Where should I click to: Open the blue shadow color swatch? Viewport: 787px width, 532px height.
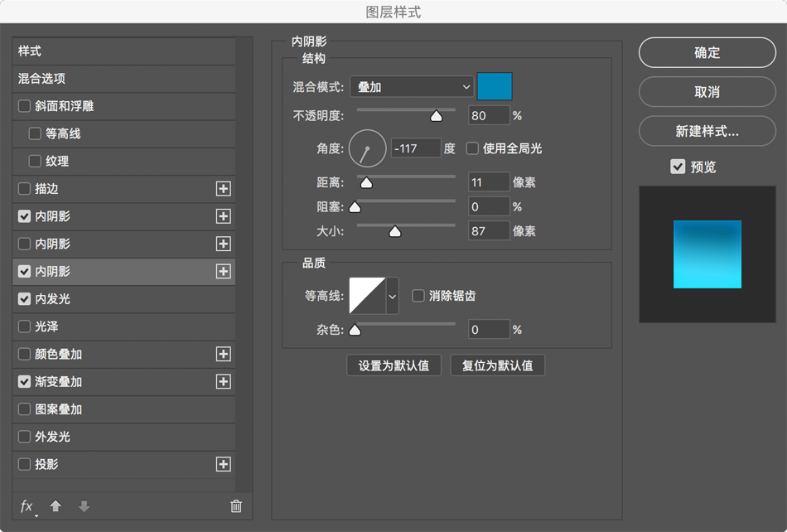coord(495,86)
